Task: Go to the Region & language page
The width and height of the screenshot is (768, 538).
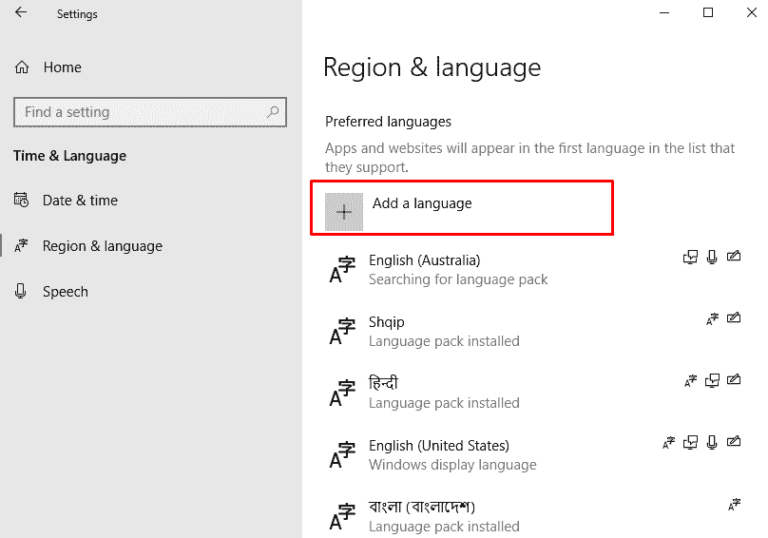Action: tap(102, 246)
